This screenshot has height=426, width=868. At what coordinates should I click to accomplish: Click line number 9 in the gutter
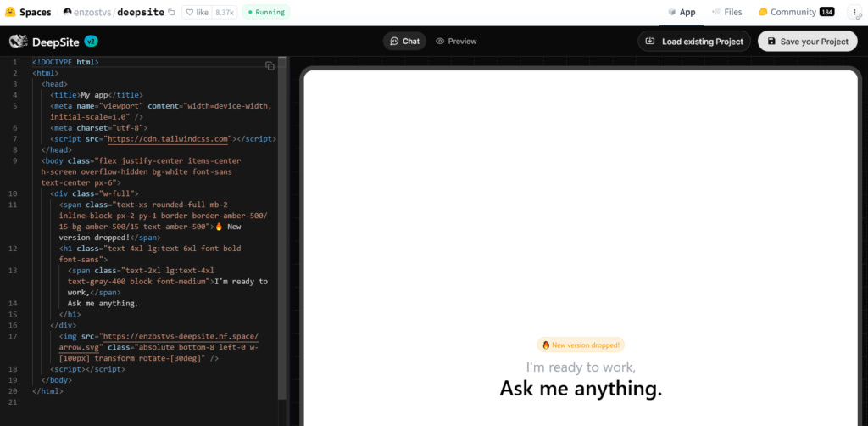[14, 160]
